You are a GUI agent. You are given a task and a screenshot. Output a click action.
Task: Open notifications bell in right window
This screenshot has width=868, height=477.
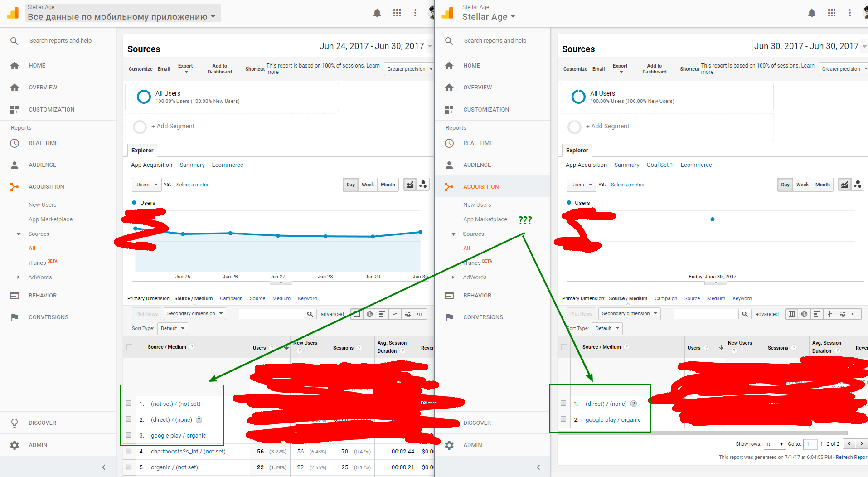pos(812,13)
